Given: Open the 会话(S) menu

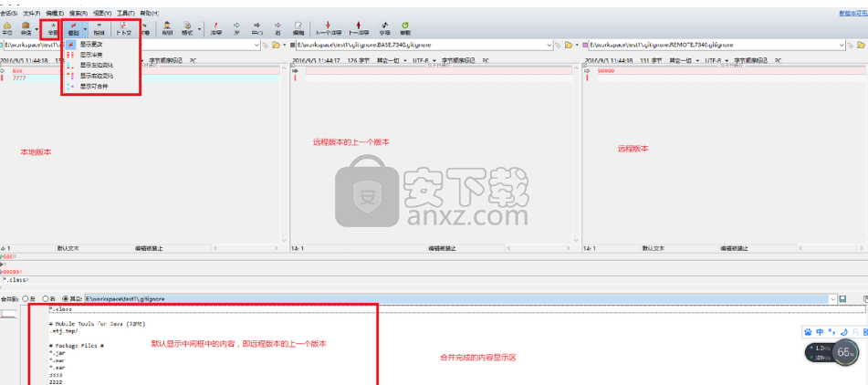Looking at the screenshot, I should pos(9,13).
